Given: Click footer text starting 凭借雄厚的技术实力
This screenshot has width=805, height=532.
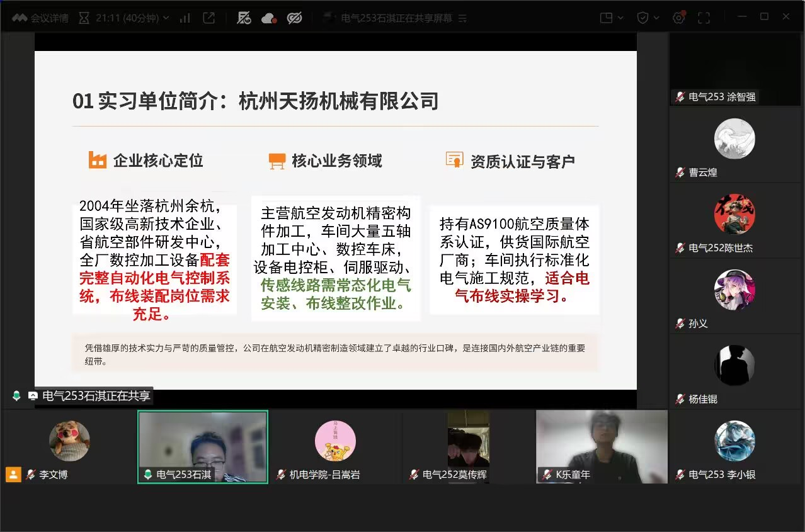Looking at the screenshot, I should click(335, 354).
